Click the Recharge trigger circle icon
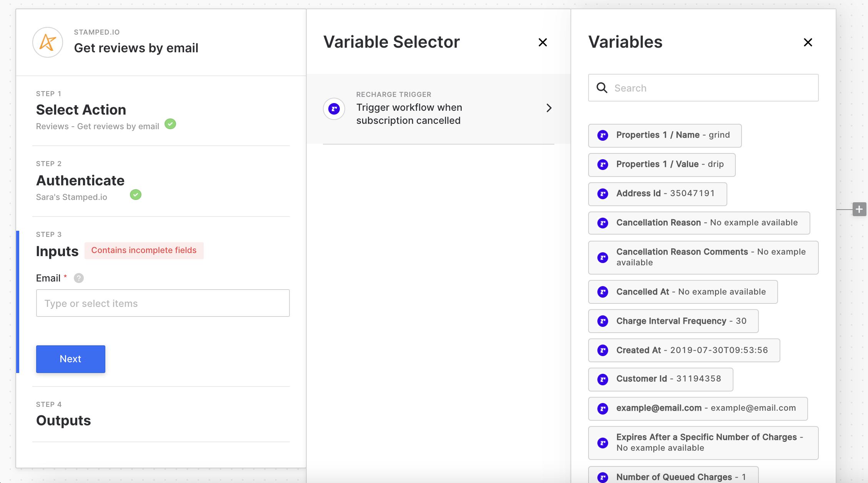The width and height of the screenshot is (868, 483). [x=334, y=108]
